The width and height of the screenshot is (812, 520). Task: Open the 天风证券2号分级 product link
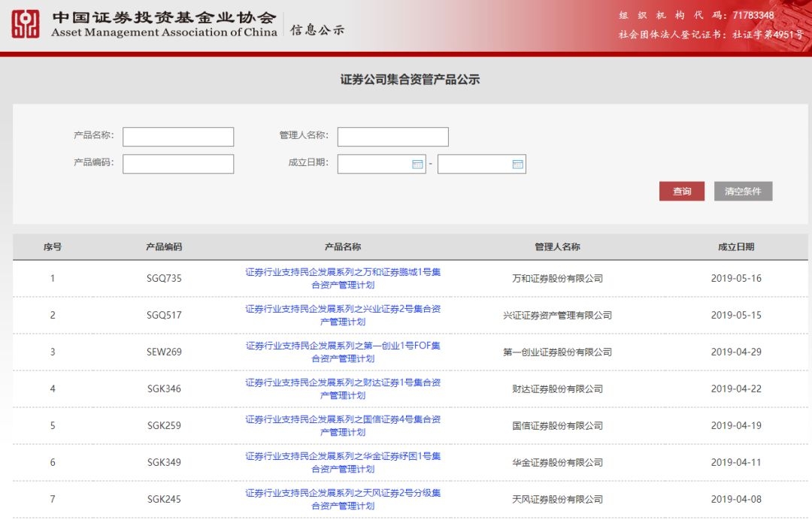343,499
